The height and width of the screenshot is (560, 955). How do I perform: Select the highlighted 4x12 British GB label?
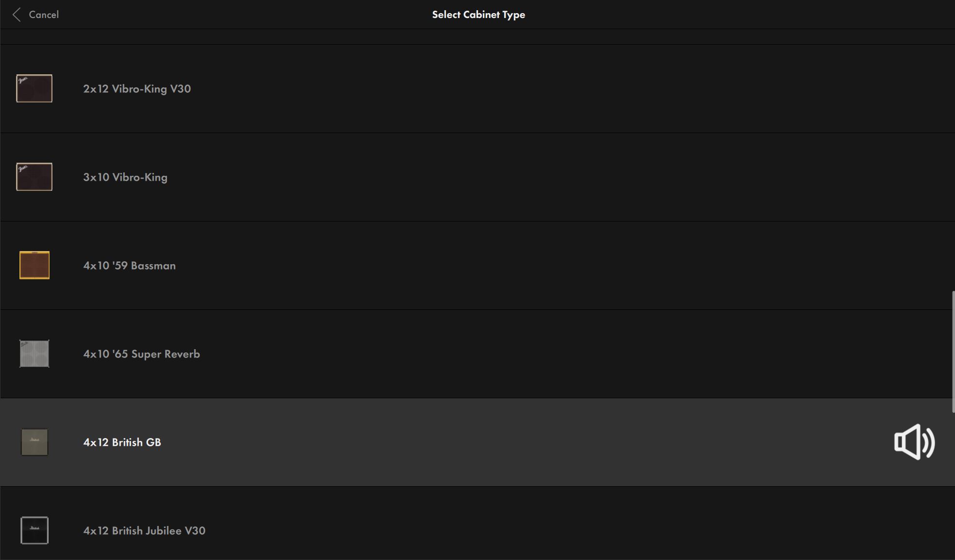pos(122,442)
